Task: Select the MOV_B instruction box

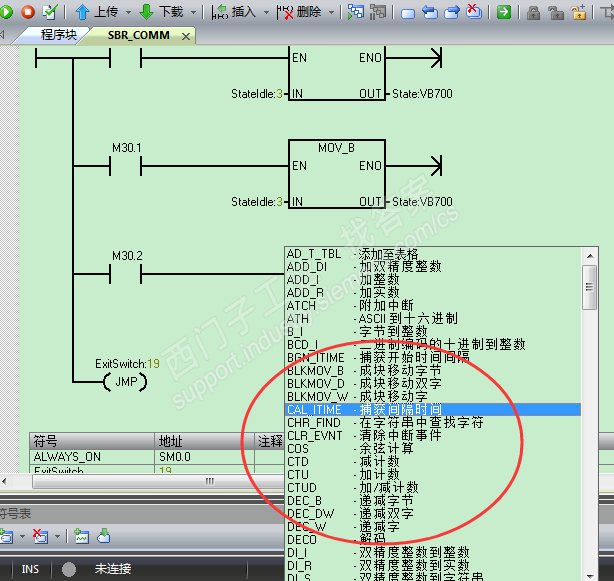Action: pyautogui.click(x=337, y=174)
